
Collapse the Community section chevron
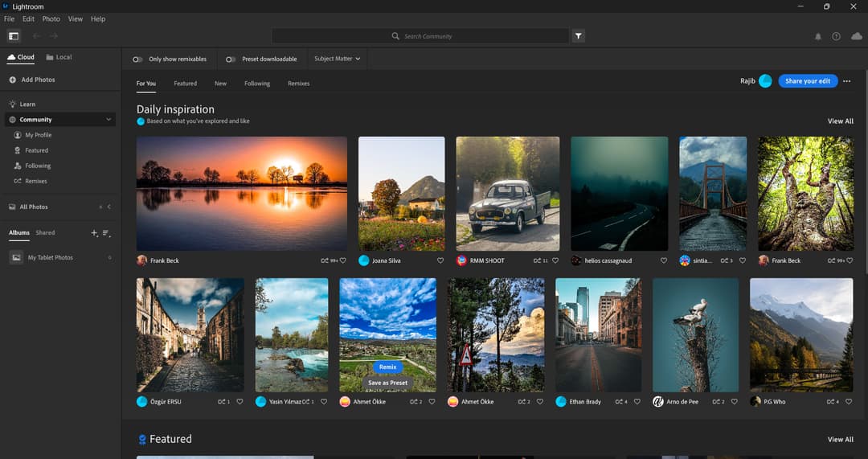108,120
